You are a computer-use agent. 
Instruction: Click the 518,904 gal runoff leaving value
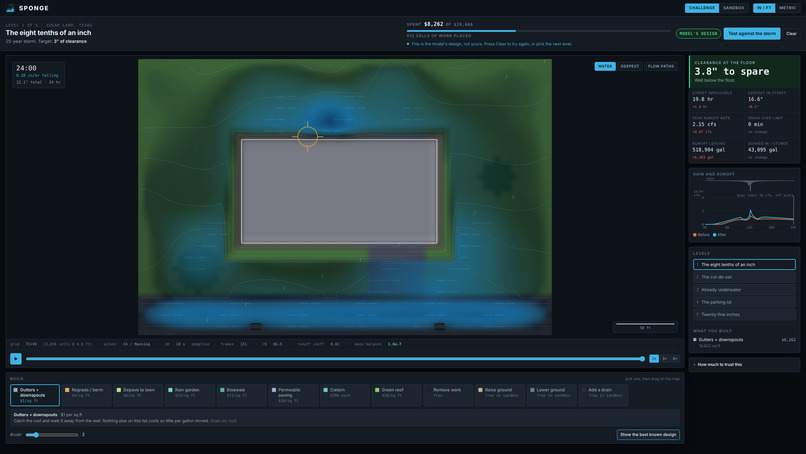(708, 150)
